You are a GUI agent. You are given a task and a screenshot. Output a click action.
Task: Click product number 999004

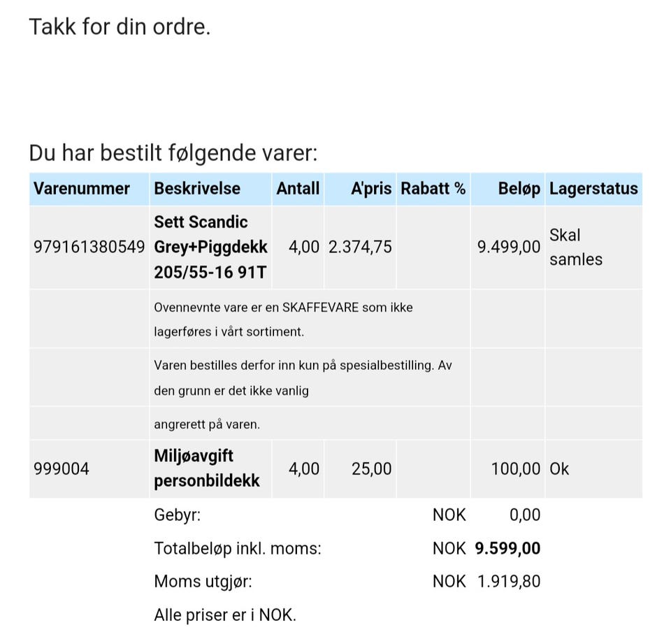tap(62, 468)
